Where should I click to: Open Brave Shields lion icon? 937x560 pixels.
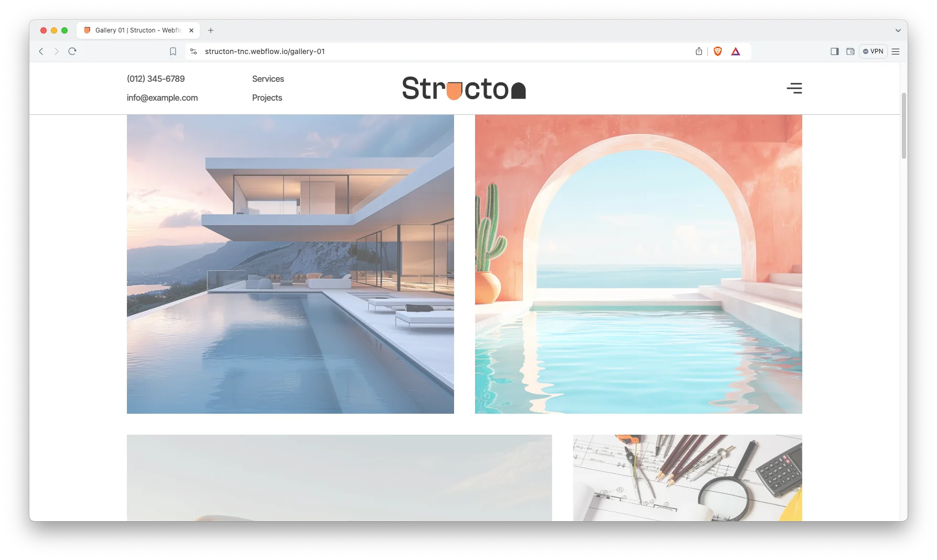pos(718,51)
